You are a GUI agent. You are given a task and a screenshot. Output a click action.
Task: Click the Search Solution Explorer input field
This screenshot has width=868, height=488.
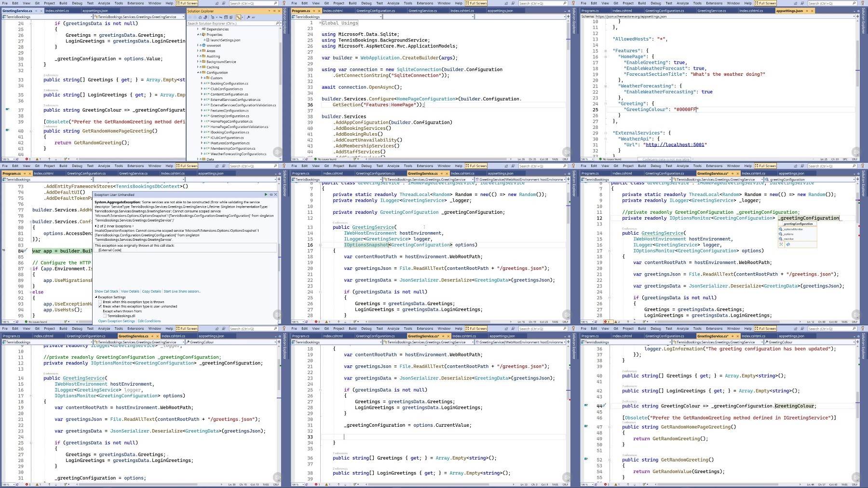coord(231,23)
